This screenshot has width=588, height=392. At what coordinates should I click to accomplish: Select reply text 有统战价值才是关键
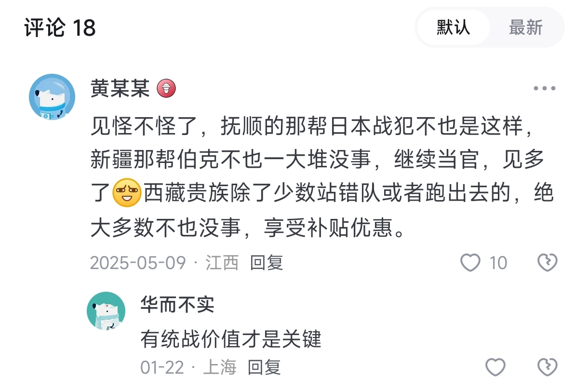pos(231,339)
